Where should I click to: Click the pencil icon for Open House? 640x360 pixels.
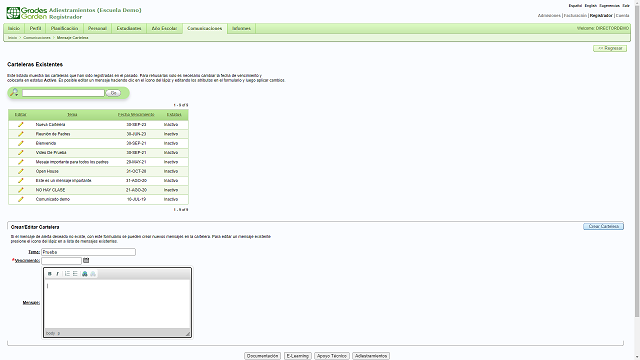[x=20, y=171]
